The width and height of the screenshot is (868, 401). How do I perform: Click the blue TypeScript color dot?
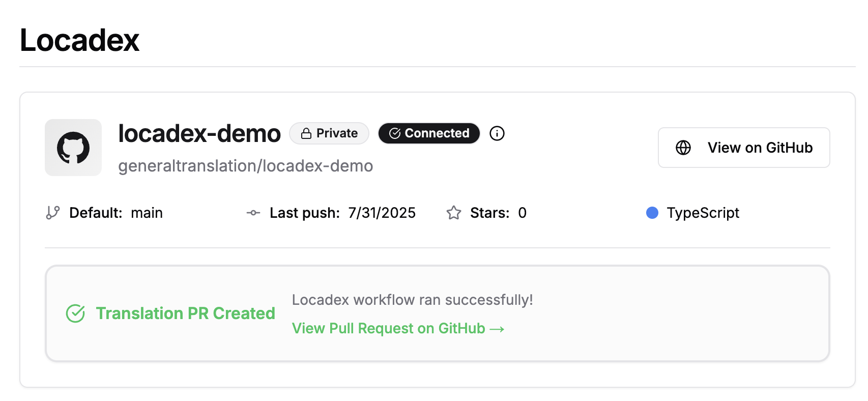coord(653,213)
